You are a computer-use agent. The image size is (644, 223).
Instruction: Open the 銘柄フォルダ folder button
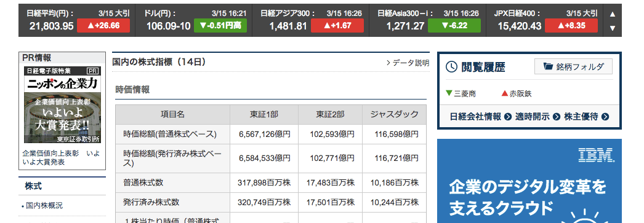coord(573,66)
